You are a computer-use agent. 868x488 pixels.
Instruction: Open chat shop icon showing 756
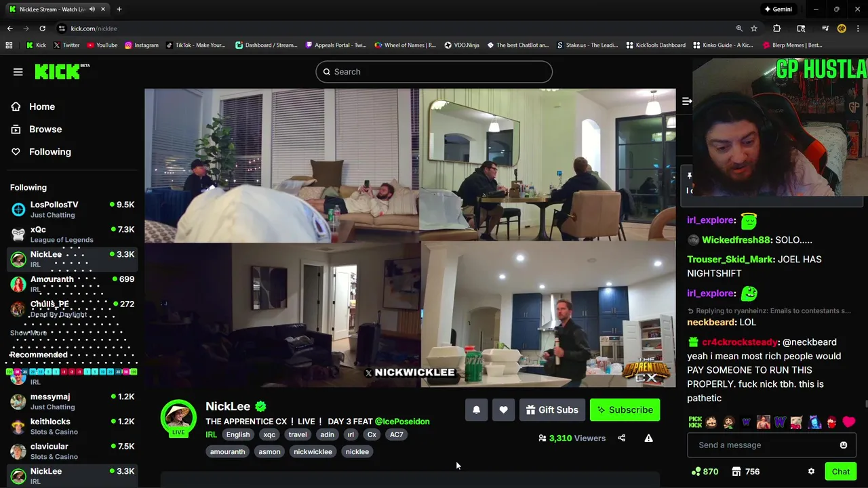point(745,471)
